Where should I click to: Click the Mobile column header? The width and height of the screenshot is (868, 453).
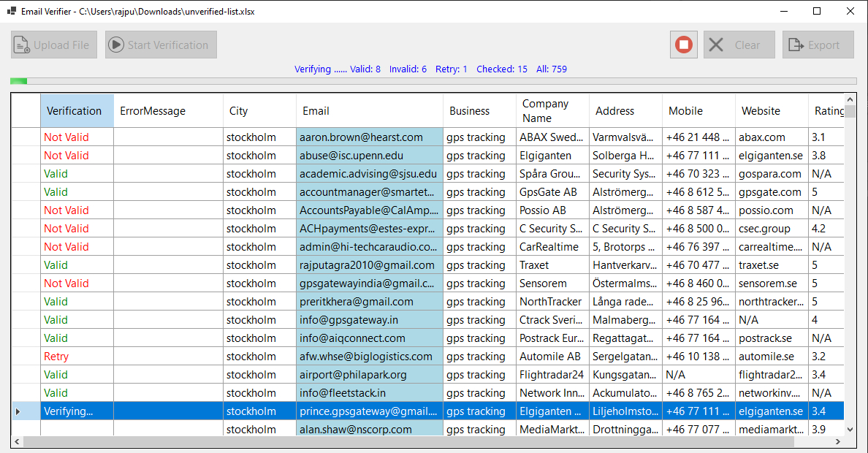coord(698,111)
